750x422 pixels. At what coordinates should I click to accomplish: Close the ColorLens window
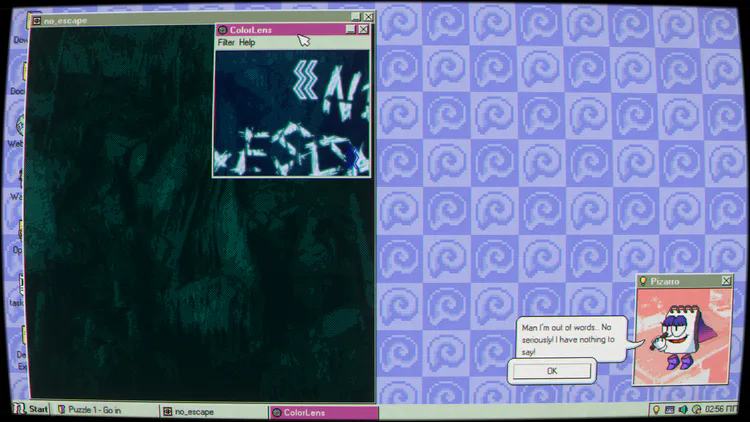pyautogui.click(x=364, y=30)
